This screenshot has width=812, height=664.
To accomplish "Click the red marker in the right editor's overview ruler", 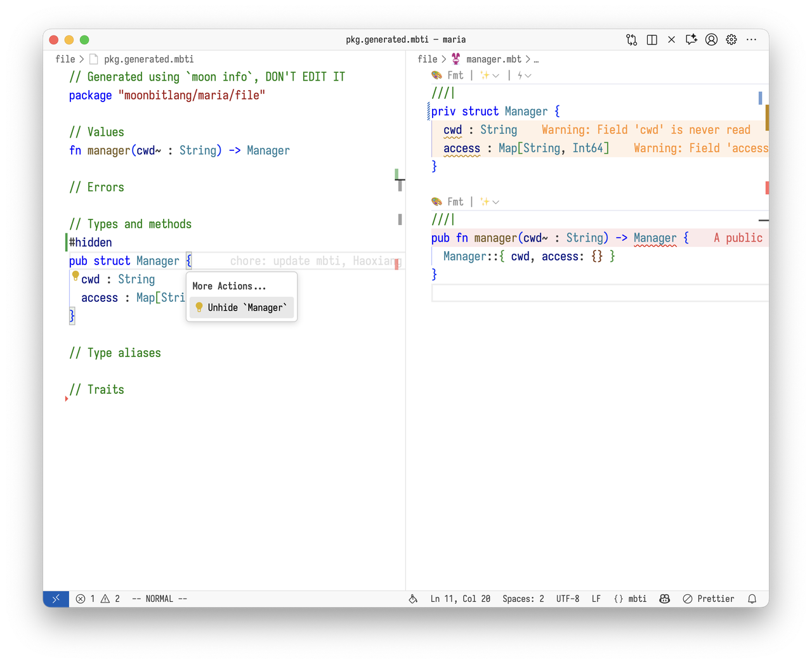I will [x=766, y=188].
